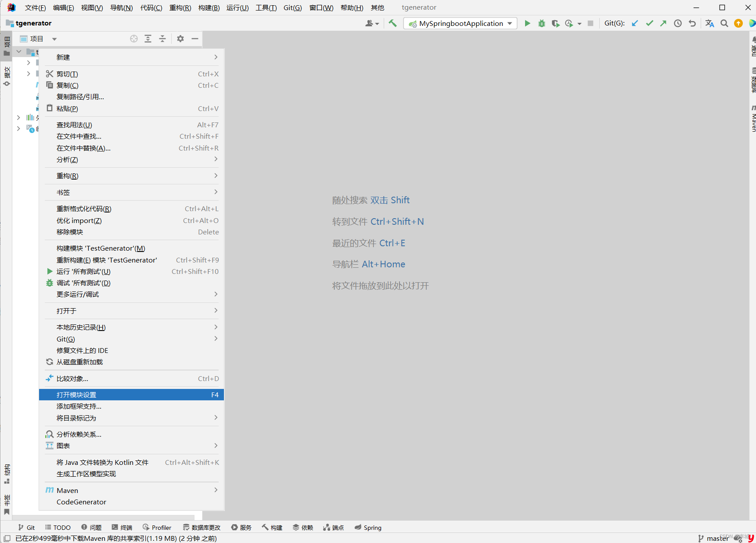This screenshot has width=756, height=543.
Task: Open project panel gear options
Action: click(180, 39)
